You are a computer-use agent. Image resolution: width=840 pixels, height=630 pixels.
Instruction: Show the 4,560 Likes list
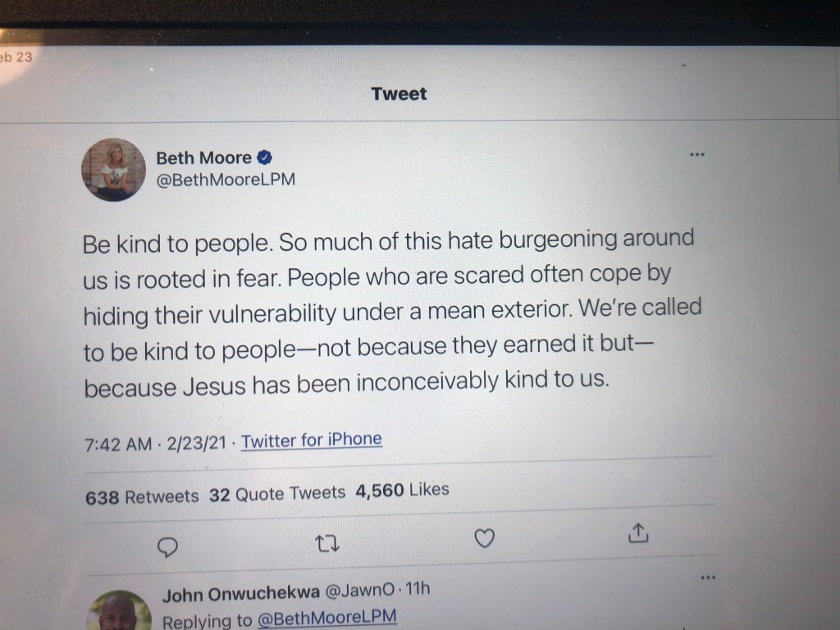click(402, 491)
